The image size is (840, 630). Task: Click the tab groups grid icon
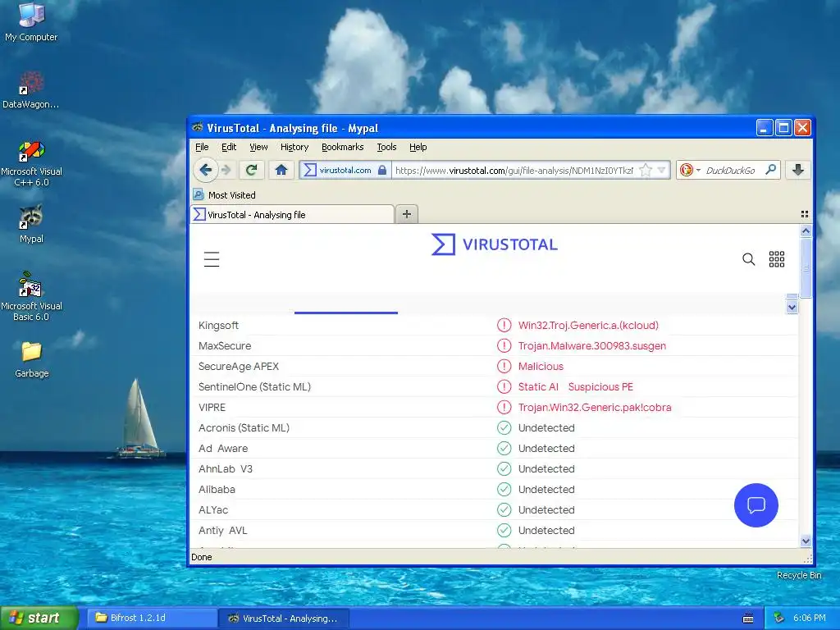coord(804,214)
